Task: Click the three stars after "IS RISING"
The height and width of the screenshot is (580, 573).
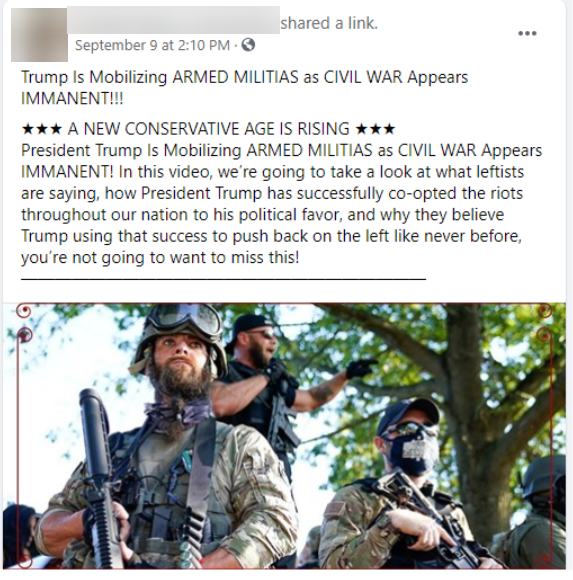Action: 375,129
